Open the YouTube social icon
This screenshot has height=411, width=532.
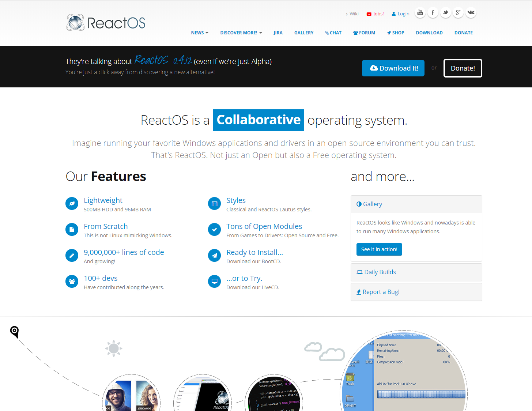(x=420, y=13)
